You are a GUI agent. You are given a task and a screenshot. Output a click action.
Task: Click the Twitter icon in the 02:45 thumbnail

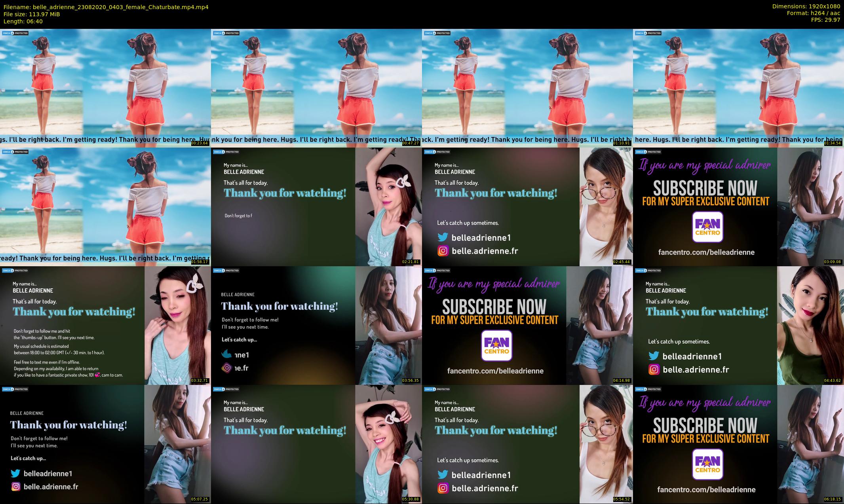click(443, 237)
